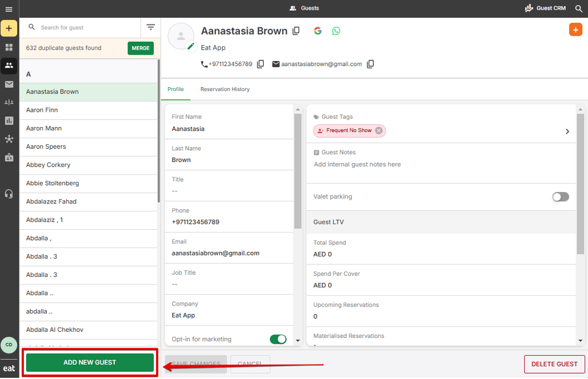Remove the Frequent No Show tag
The width and height of the screenshot is (588, 379).
pyautogui.click(x=379, y=131)
